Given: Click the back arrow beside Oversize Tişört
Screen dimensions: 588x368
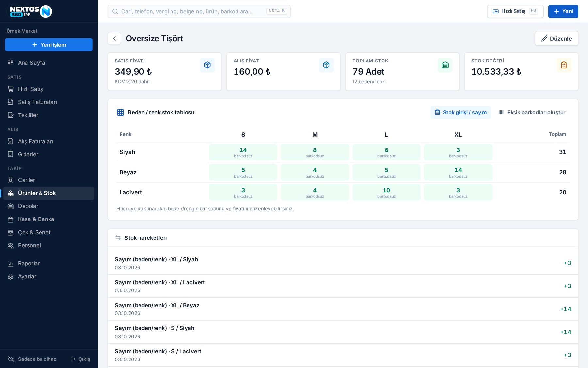Looking at the screenshot, I should pos(114,39).
